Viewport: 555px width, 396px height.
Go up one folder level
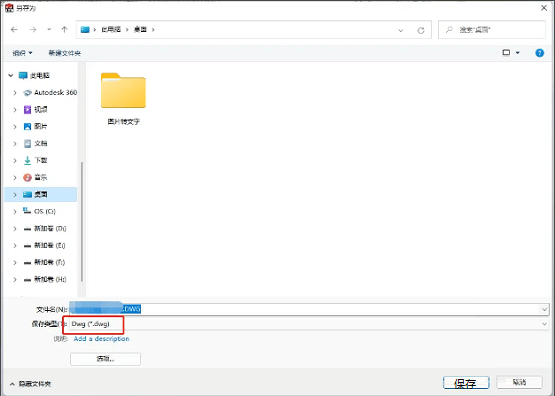click(x=64, y=30)
